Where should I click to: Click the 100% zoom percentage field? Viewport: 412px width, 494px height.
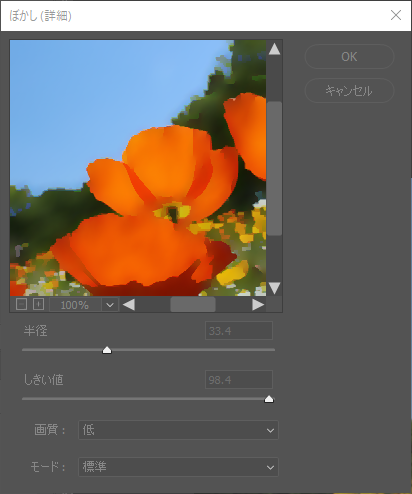75,305
